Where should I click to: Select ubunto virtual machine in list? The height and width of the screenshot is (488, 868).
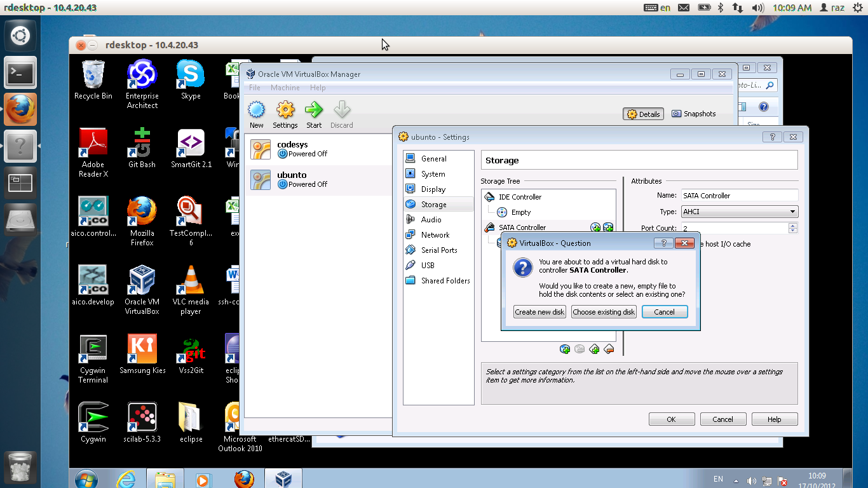tap(318, 180)
